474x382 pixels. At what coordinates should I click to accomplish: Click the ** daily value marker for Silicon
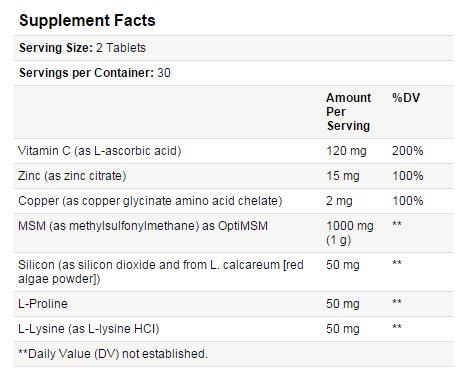click(x=397, y=264)
